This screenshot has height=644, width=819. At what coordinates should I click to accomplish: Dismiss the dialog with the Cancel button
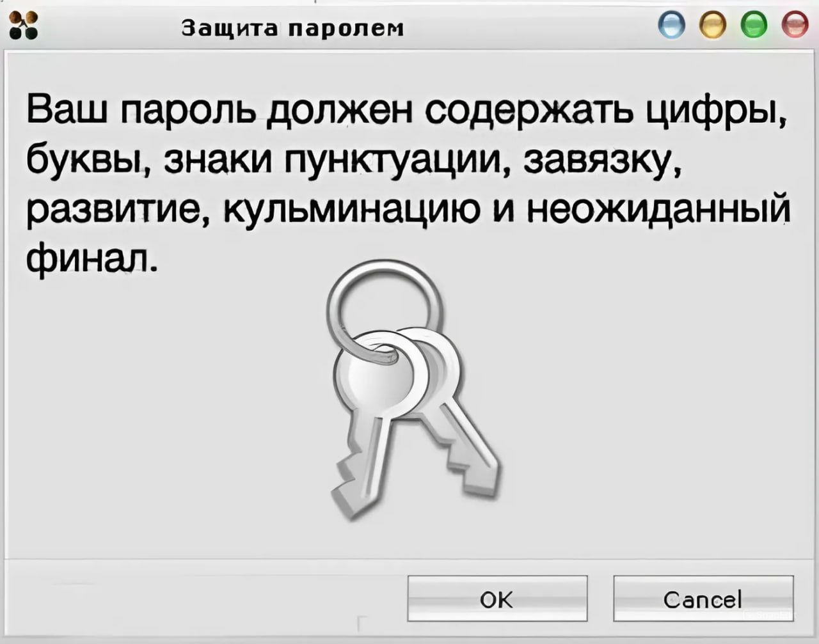coord(703,599)
